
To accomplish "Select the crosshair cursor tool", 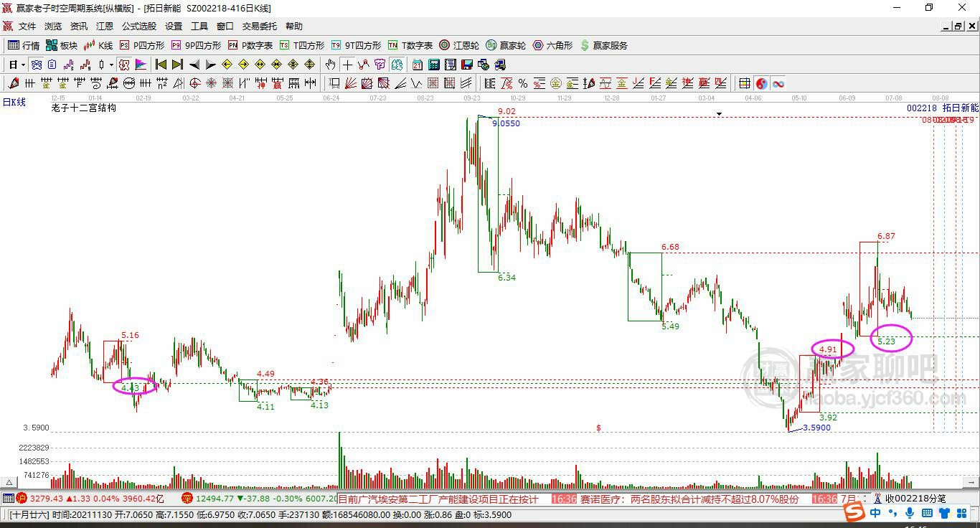I will click(347, 65).
